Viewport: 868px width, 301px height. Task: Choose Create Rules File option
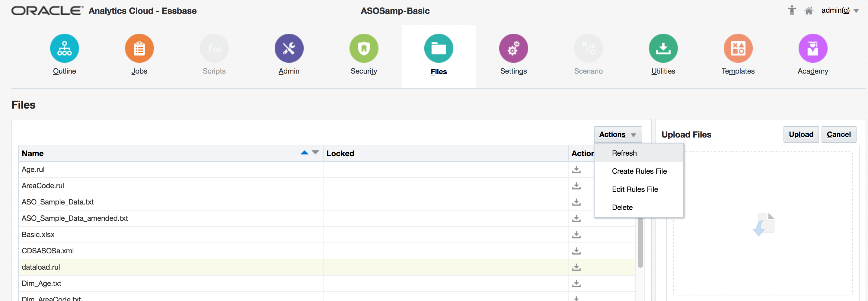[x=639, y=171]
